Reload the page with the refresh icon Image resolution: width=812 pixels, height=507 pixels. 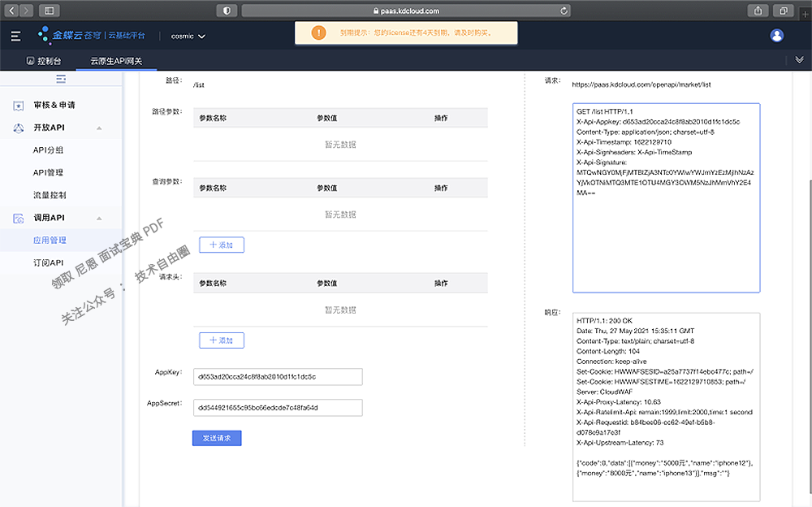tap(564, 11)
